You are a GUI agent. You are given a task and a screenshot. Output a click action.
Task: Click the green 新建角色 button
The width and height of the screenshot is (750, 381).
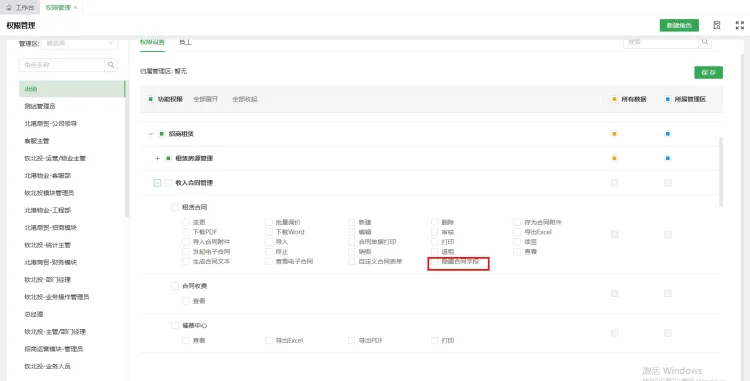pyautogui.click(x=679, y=25)
